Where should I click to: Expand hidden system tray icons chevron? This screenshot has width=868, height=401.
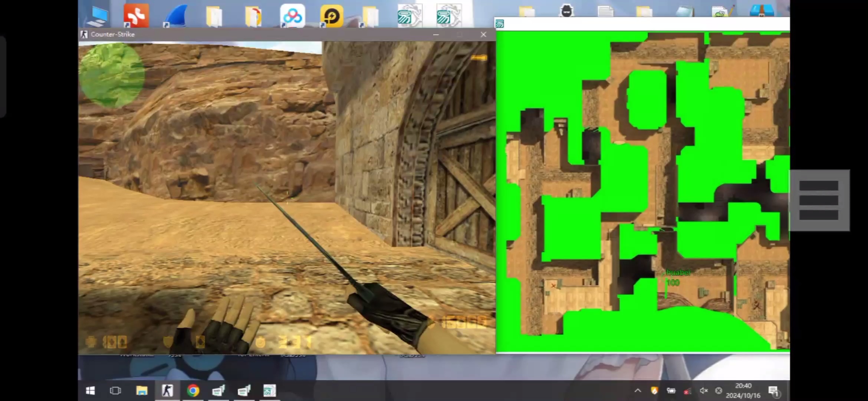click(x=638, y=391)
